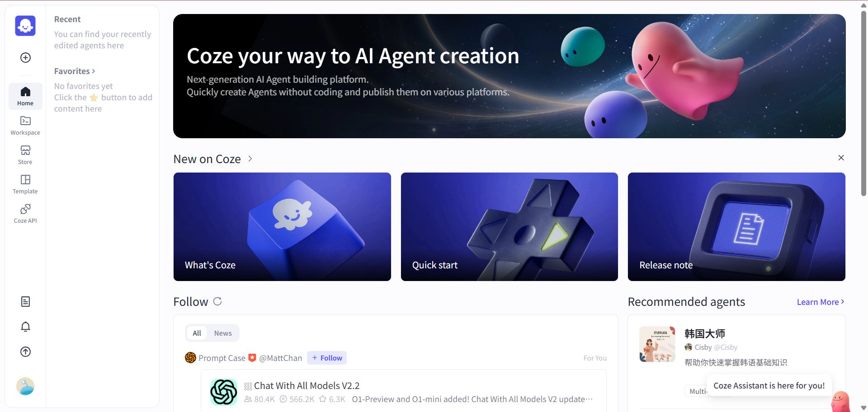Close the New on Coze section

(841, 158)
